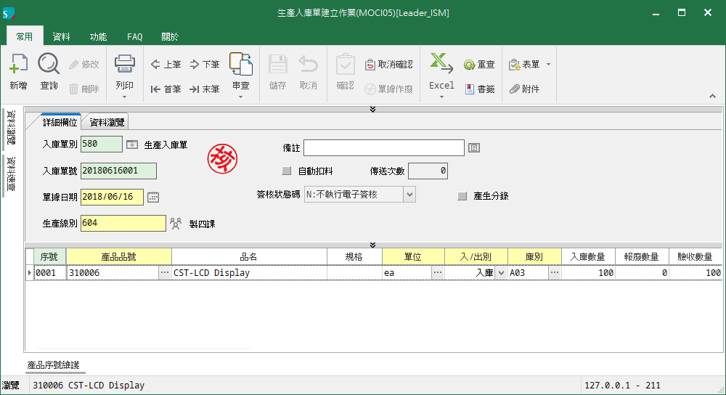
Task: Open dropdown arrow under 列印
Action: click(125, 97)
